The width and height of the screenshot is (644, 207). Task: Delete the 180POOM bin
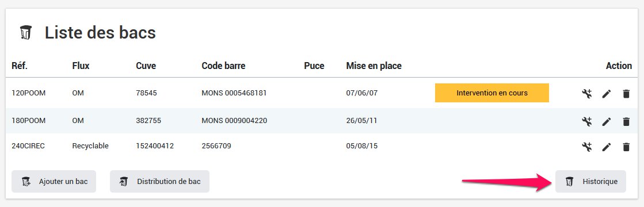(x=626, y=121)
